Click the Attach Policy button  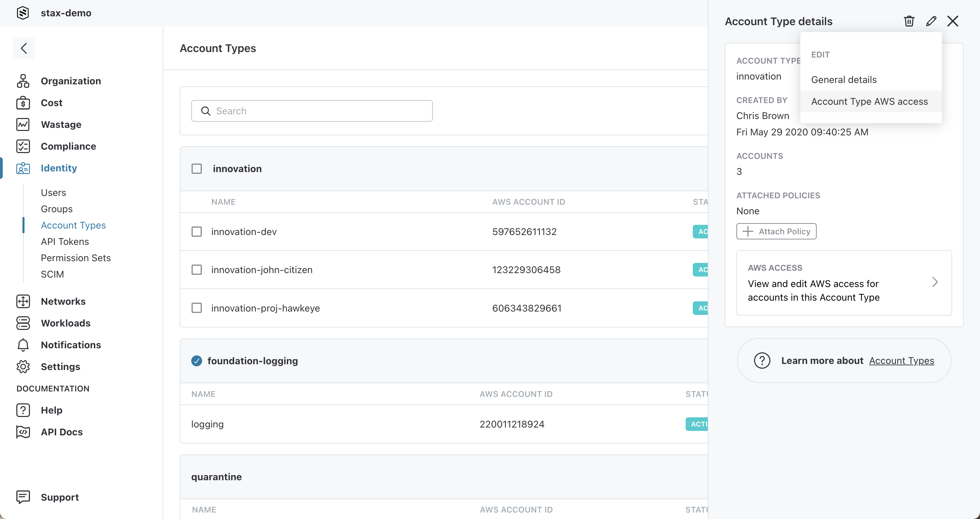[x=776, y=232]
